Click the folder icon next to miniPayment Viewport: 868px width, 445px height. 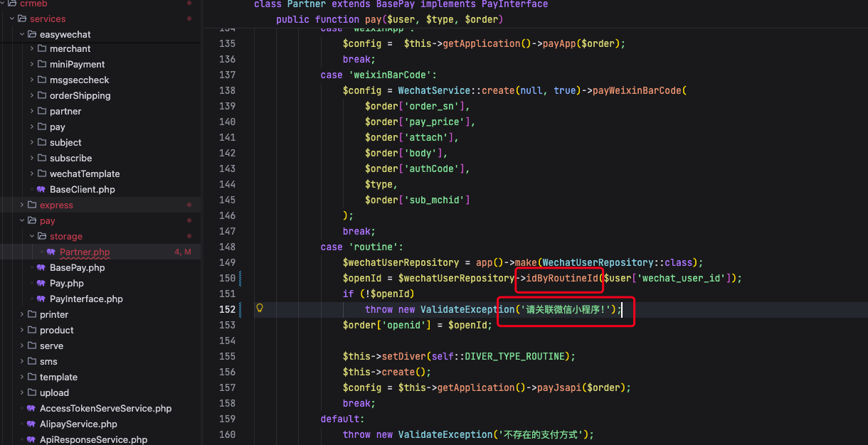[x=42, y=64]
